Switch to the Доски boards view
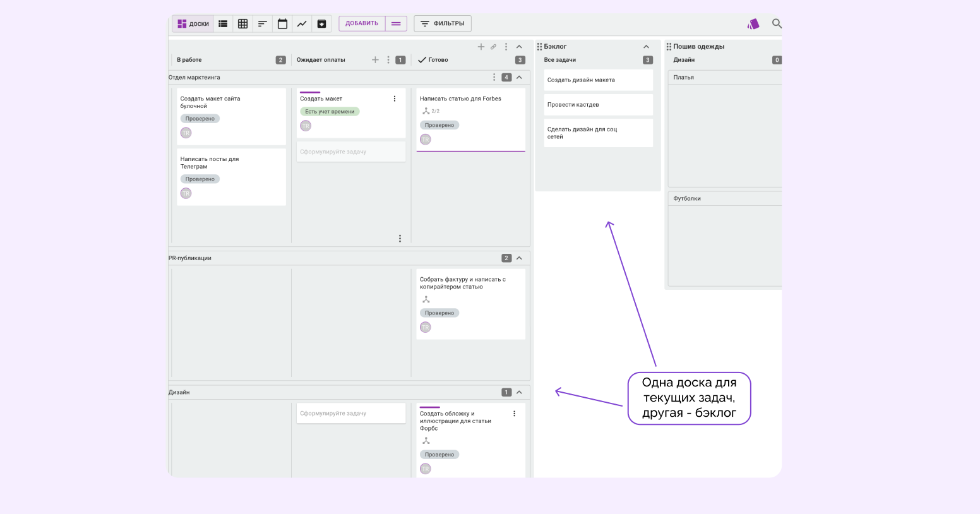Viewport: 980px width, 514px height. (x=193, y=24)
